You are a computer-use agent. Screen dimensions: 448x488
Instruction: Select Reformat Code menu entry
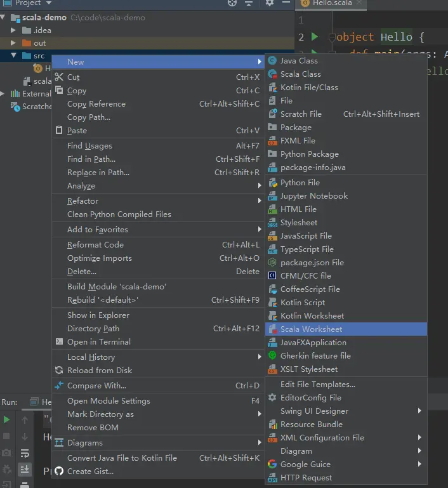[158, 245]
